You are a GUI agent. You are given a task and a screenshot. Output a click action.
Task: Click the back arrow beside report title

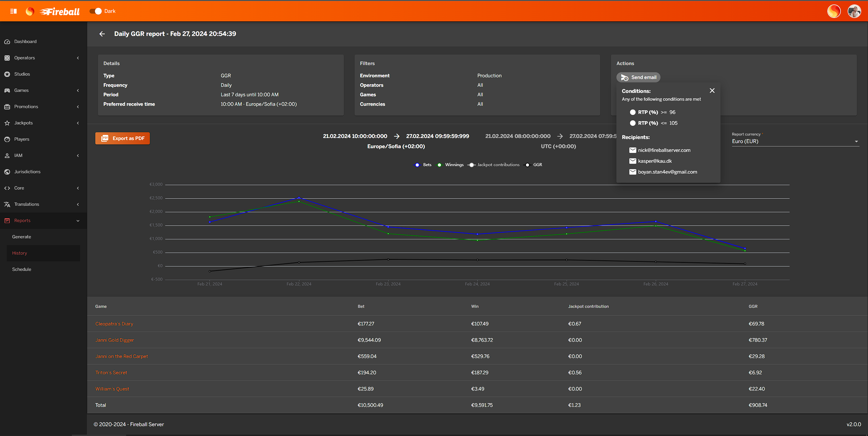point(102,34)
